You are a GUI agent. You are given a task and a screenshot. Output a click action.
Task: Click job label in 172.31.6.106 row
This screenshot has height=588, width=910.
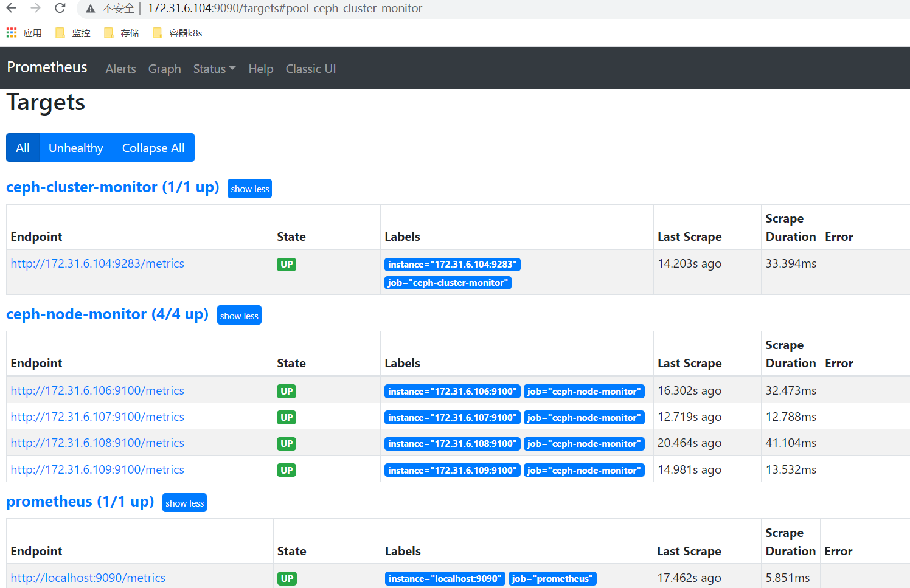pos(584,392)
